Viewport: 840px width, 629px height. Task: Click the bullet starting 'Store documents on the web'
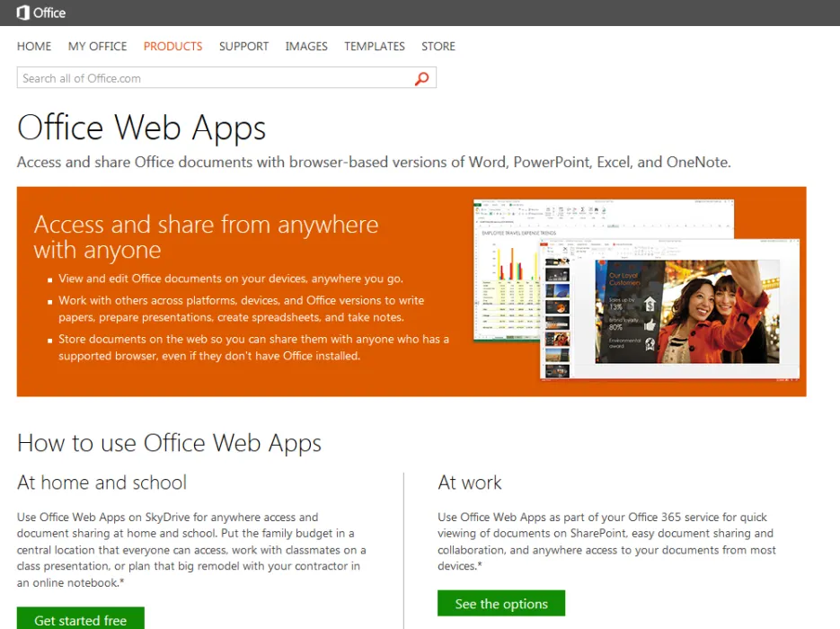pyautogui.click(x=254, y=347)
